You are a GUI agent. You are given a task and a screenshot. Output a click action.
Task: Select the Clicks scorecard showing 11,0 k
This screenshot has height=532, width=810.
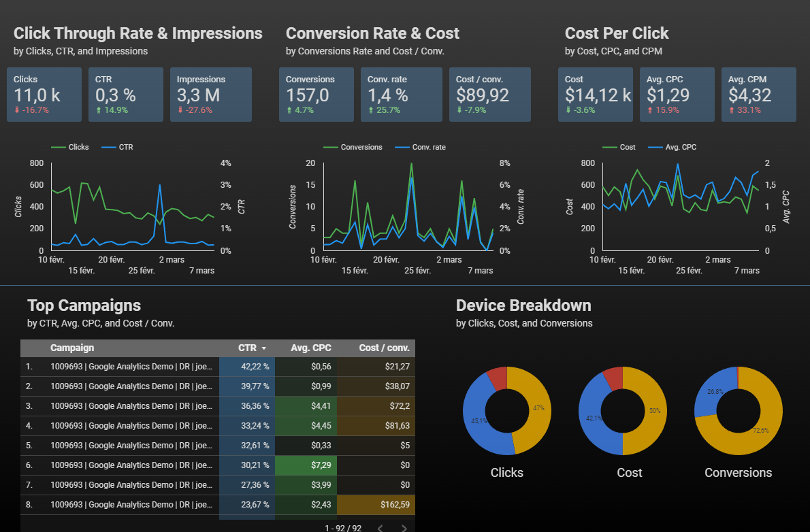tap(44, 95)
